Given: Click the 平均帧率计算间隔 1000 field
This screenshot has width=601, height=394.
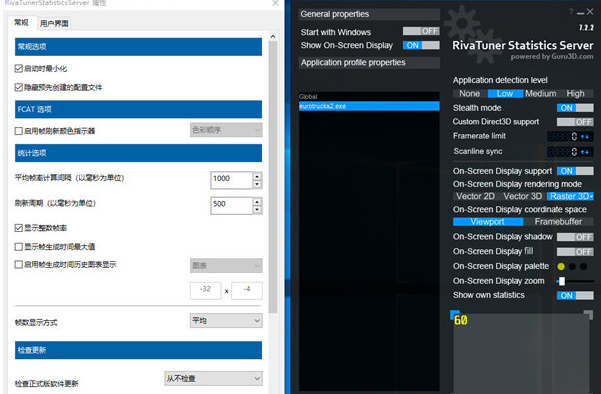Looking at the screenshot, I should tap(232, 180).
